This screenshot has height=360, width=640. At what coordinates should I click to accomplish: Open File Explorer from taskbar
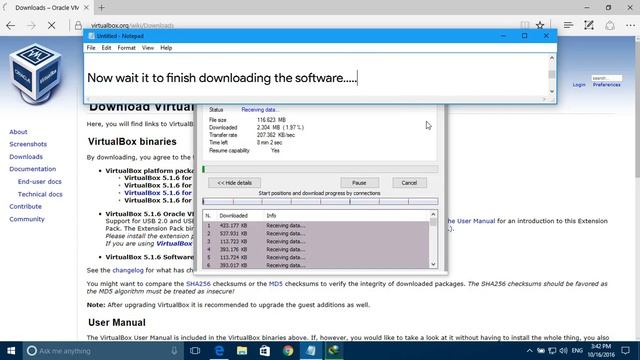[x=242, y=351]
